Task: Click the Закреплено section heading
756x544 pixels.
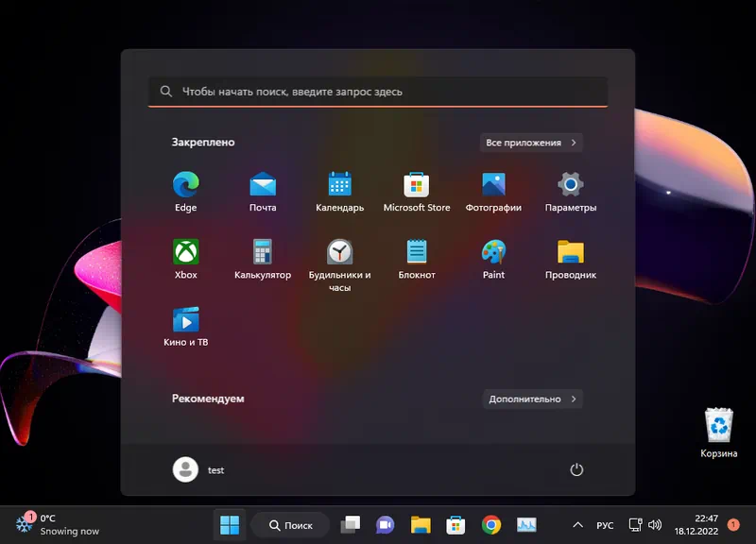Action: click(203, 143)
